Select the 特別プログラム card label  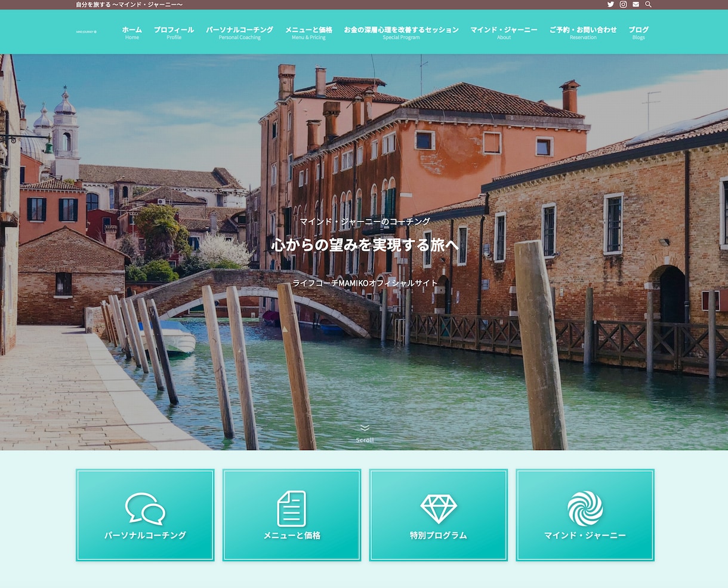(439, 535)
